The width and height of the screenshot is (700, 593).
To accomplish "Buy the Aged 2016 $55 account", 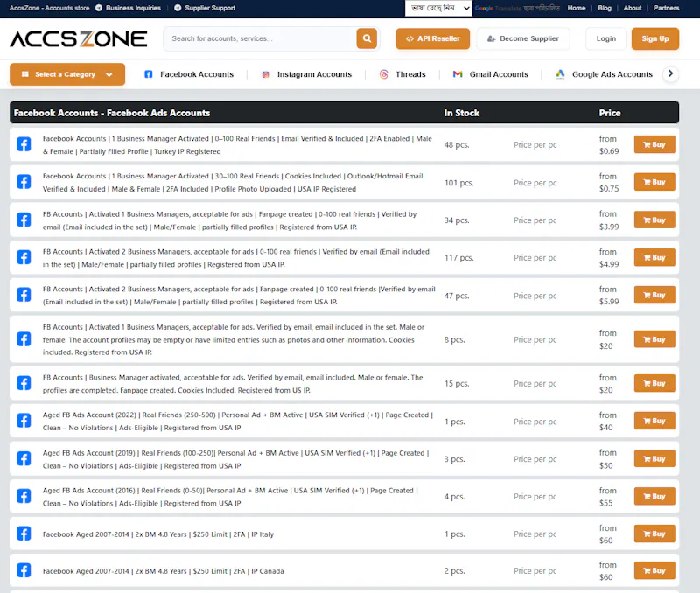I will (654, 496).
